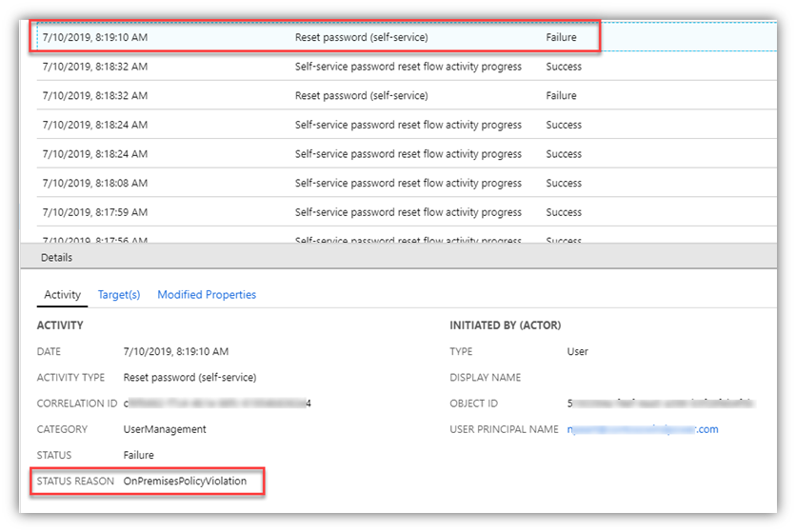
Task: Click the Activity Type value in details
Action: coord(189,377)
